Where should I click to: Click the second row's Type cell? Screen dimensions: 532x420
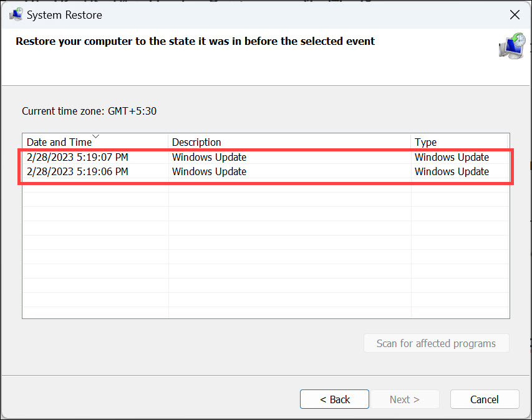tap(452, 171)
